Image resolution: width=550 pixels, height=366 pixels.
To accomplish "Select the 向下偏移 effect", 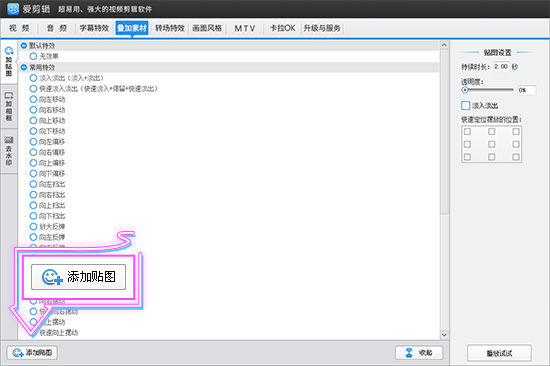I will tap(33, 173).
